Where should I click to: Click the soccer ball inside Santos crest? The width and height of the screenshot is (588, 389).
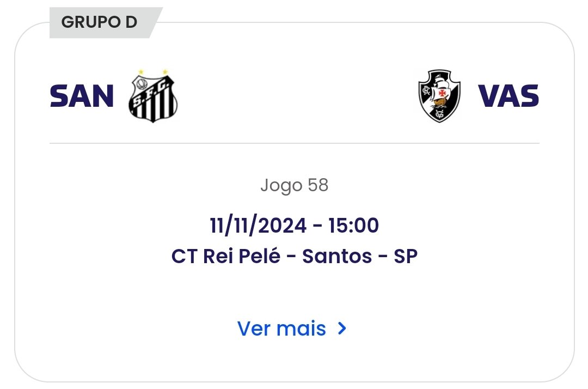[143, 83]
